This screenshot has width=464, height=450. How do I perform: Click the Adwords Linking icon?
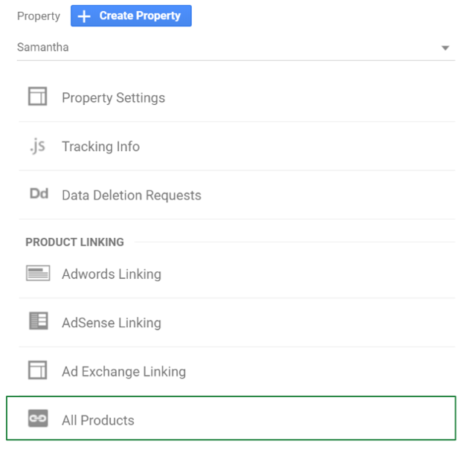(38, 273)
